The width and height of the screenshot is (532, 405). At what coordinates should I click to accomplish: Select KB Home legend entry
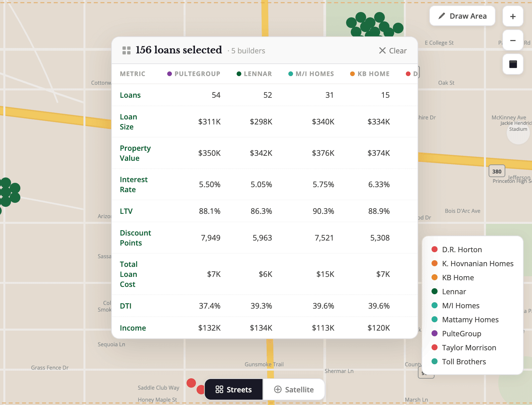click(453, 278)
